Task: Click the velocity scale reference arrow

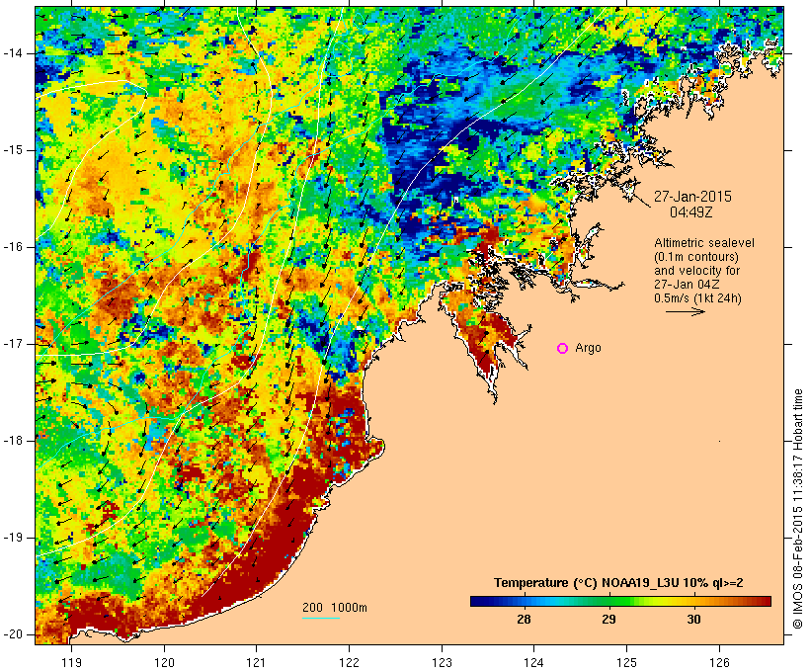Action: pyautogui.click(x=685, y=311)
